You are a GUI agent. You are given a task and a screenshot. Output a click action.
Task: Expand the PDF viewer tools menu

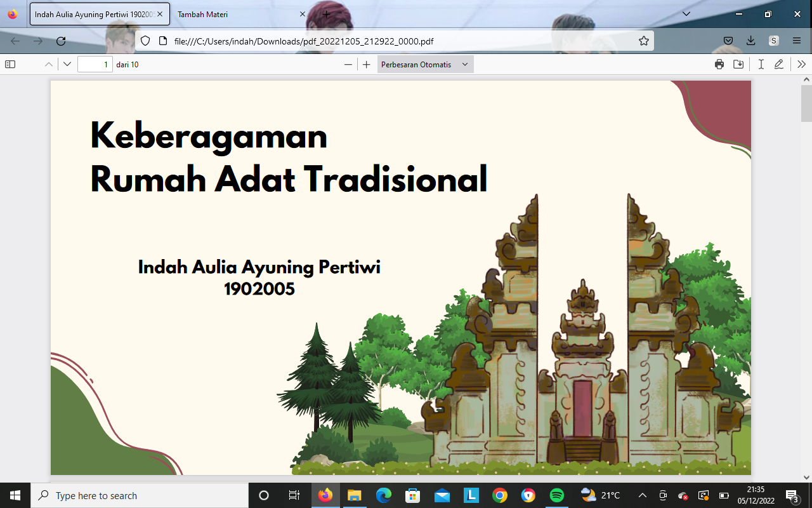tap(801, 64)
